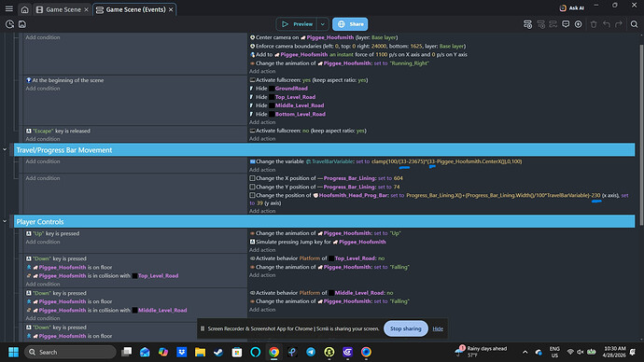This screenshot has width=644, height=362.
Task: Click the camera icon beside Center camera action
Action: pos(252,37)
